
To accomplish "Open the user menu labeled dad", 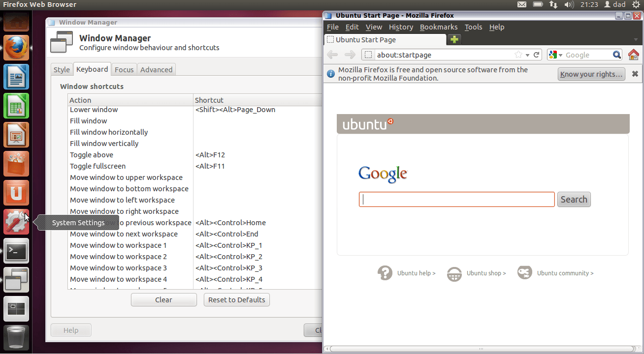I will pyautogui.click(x=615, y=4).
